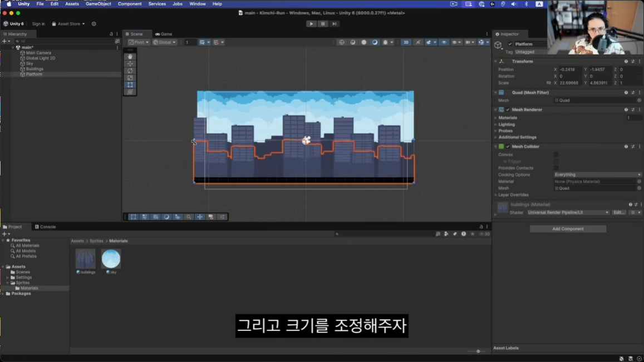644x362 pixels.
Task: Adjust the Project icon size slider
Action: [x=478, y=351]
